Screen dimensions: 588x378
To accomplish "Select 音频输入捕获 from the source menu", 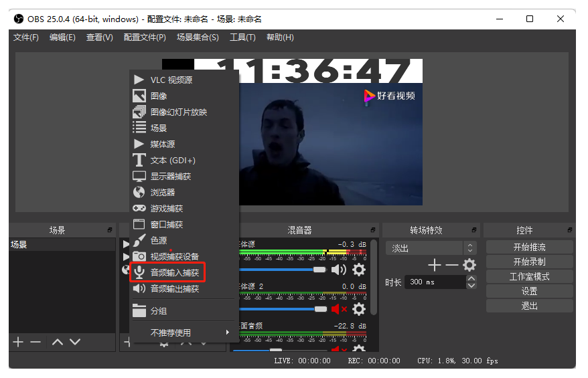I will click(174, 272).
